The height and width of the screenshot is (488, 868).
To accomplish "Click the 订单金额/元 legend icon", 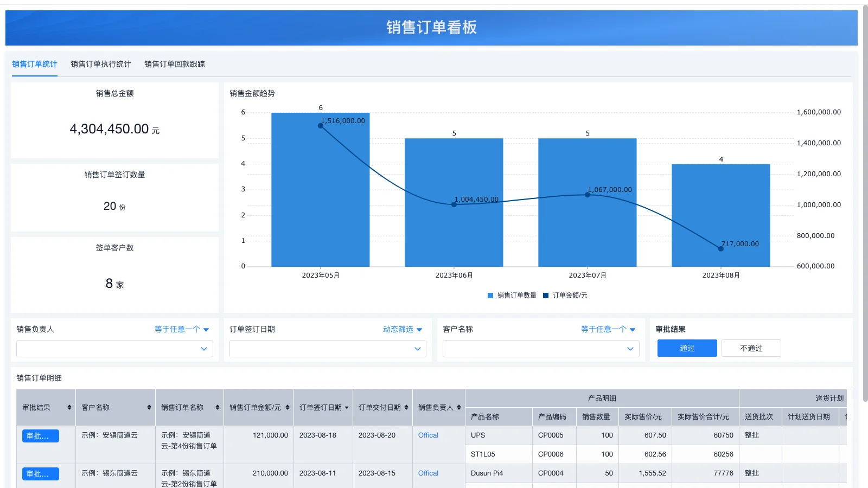I will [545, 296].
